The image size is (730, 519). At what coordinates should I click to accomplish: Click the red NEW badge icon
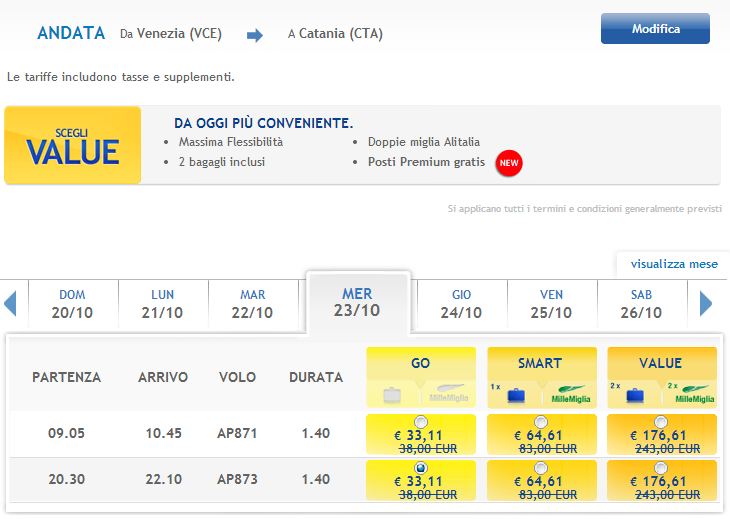509,163
